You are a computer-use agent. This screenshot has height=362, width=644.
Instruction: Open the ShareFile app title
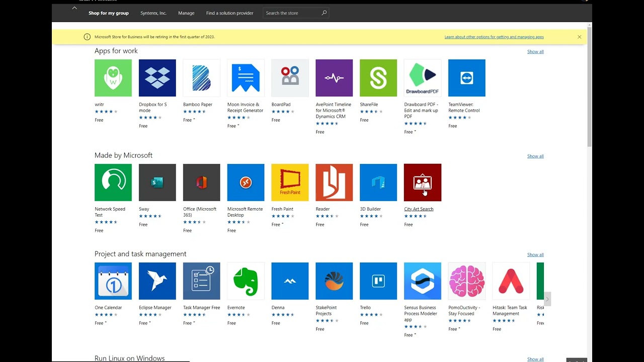(x=369, y=105)
